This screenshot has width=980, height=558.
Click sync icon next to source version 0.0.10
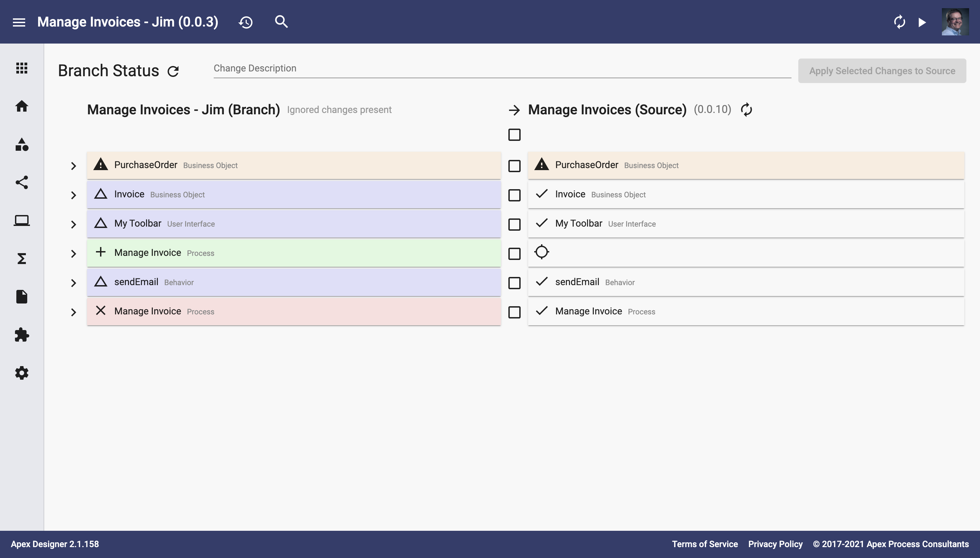746,110
